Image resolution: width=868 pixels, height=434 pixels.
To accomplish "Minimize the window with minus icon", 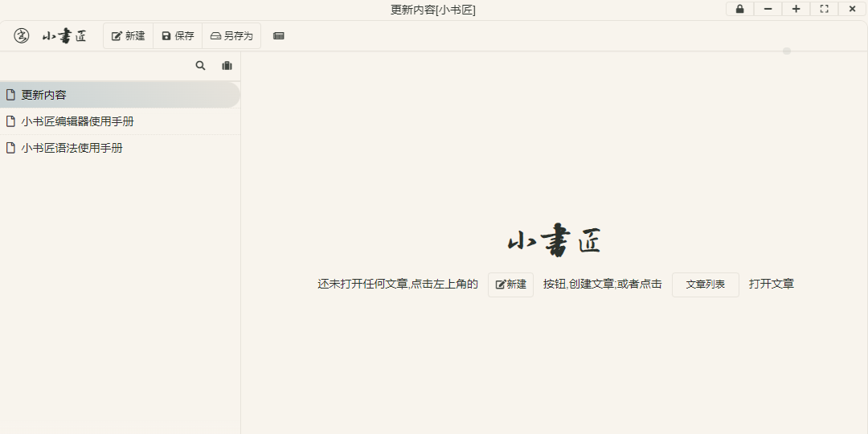I will 768,9.
